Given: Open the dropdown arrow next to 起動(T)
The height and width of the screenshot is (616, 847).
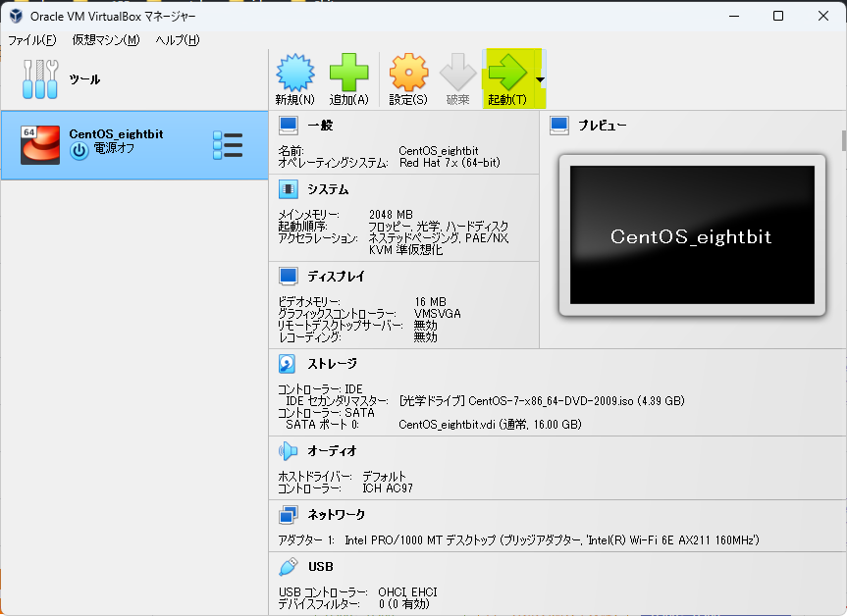Looking at the screenshot, I should tap(540, 79).
